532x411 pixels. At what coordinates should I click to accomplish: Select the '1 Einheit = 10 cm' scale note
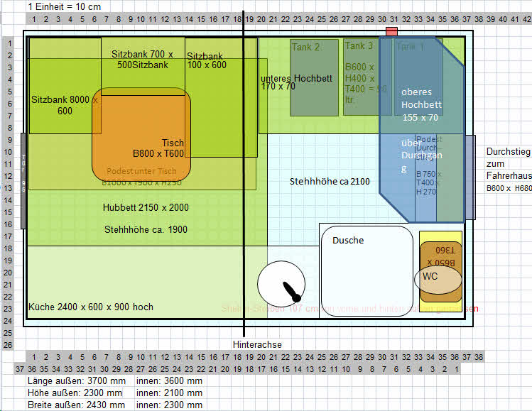pos(65,6)
